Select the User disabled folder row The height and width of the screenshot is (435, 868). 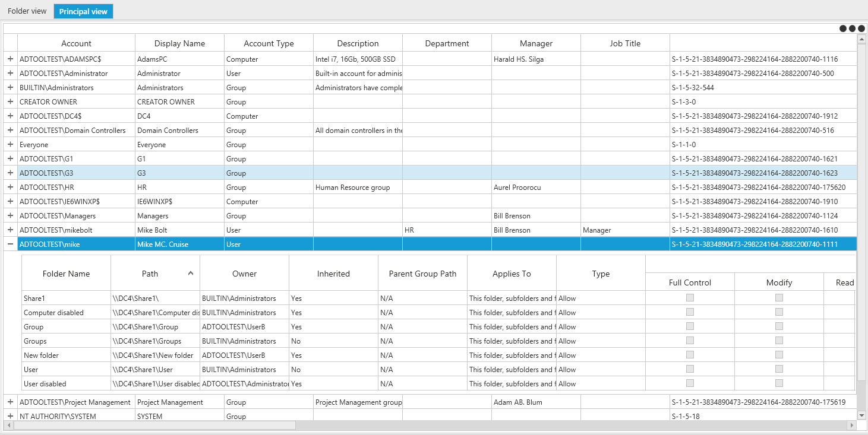point(438,383)
